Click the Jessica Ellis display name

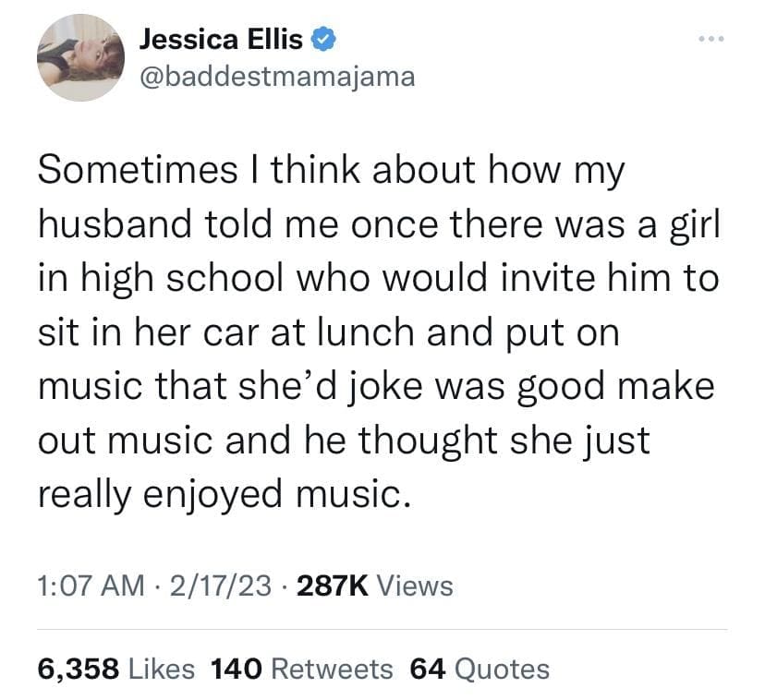click(220, 40)
